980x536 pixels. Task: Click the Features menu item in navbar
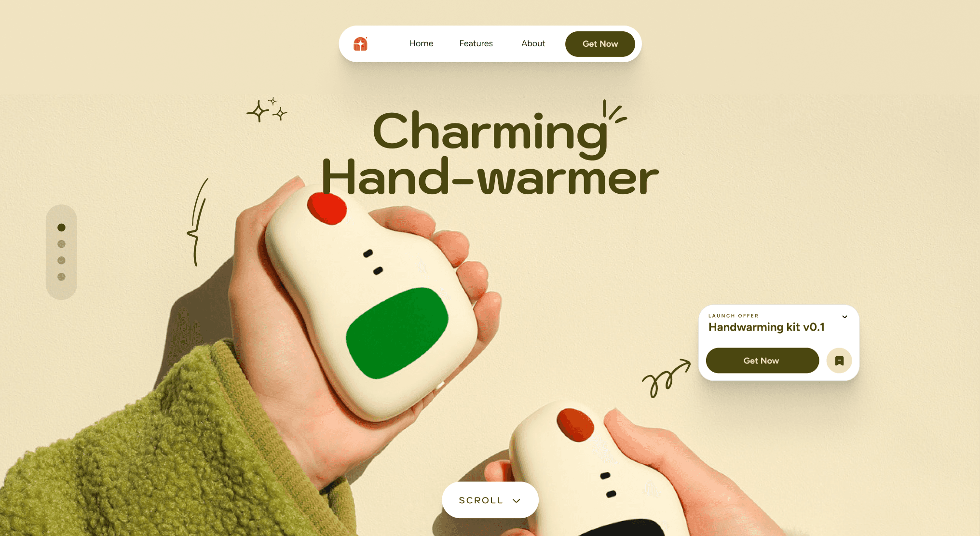(476, 43)
